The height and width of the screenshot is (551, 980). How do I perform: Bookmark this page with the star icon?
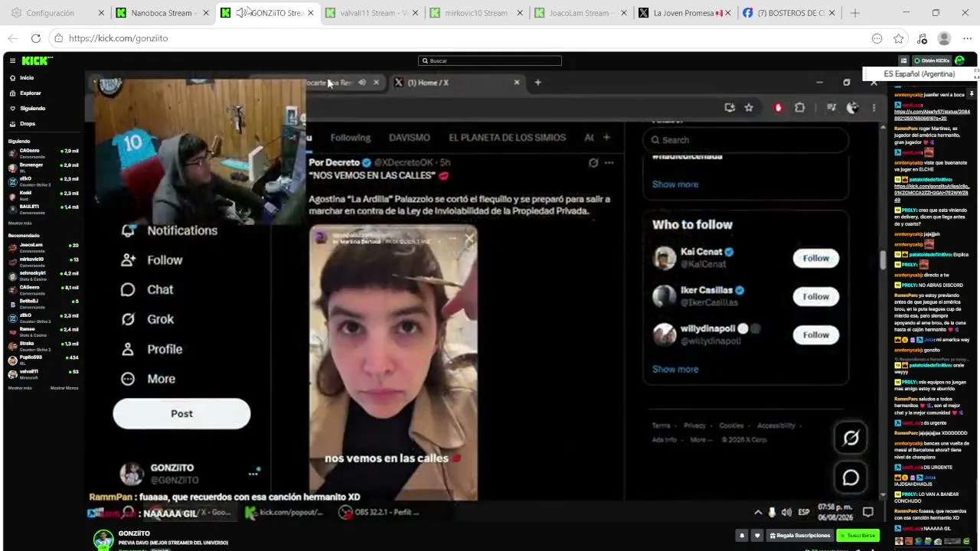tap(899, 38)
